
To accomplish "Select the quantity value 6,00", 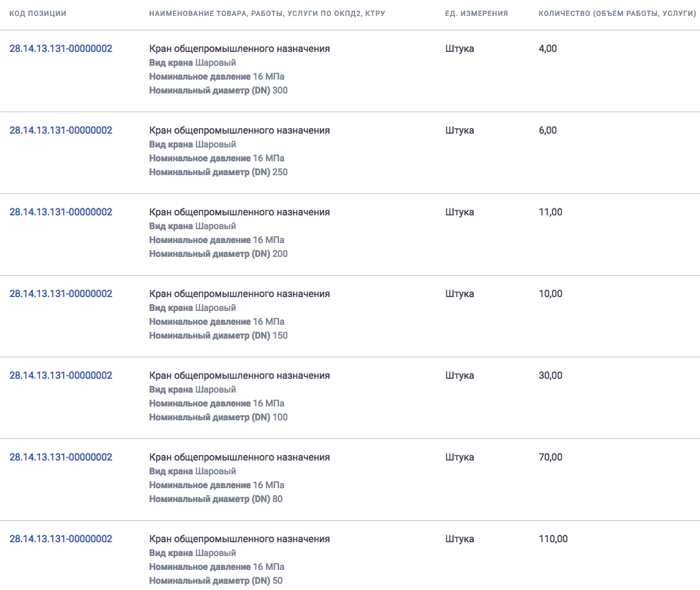I will click(x=548, y=130).
